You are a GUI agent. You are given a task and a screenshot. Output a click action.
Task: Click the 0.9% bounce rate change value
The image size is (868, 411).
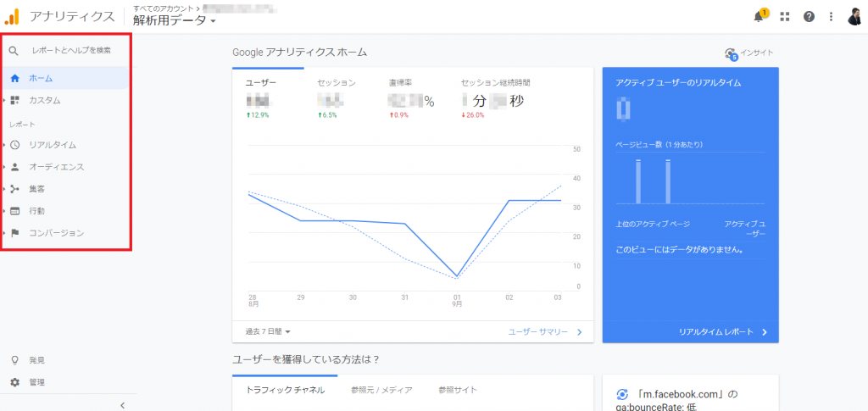point(398,115)
